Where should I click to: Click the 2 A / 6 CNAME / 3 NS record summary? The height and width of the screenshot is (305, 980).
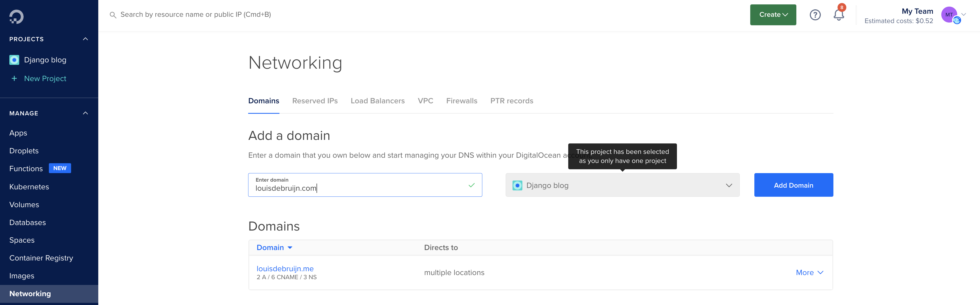point(286,277)
